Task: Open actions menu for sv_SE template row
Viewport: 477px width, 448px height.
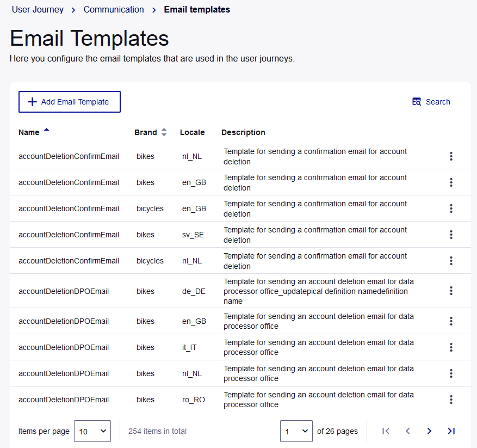Action: (x=451, y=235)
